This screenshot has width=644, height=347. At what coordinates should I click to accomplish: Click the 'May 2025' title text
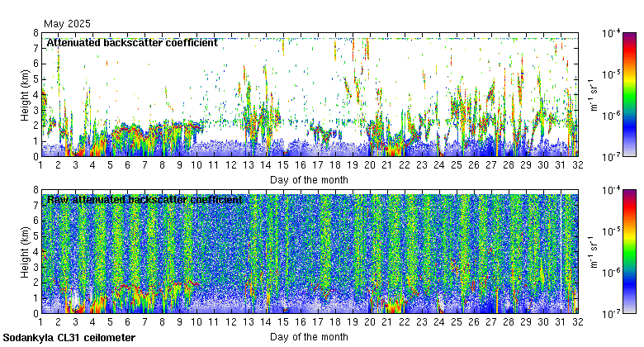[67, 24]
